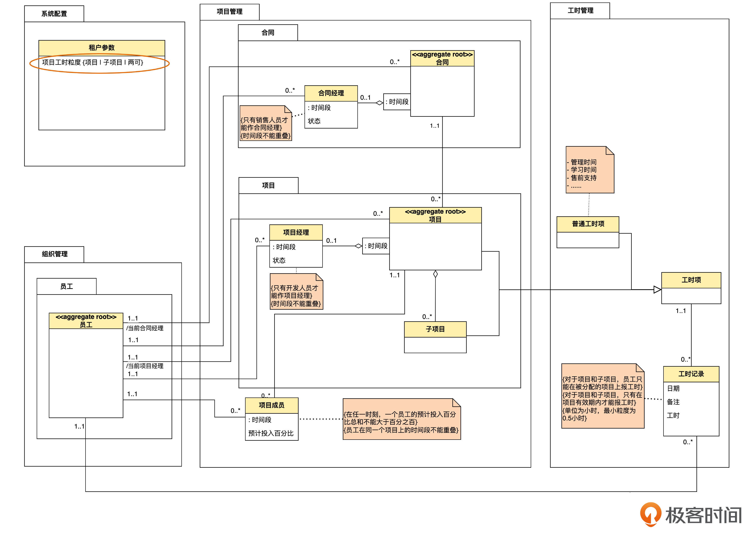Select the 项目管理 package tab
This screenshot has height=533, width=756.
coord(230,12)
